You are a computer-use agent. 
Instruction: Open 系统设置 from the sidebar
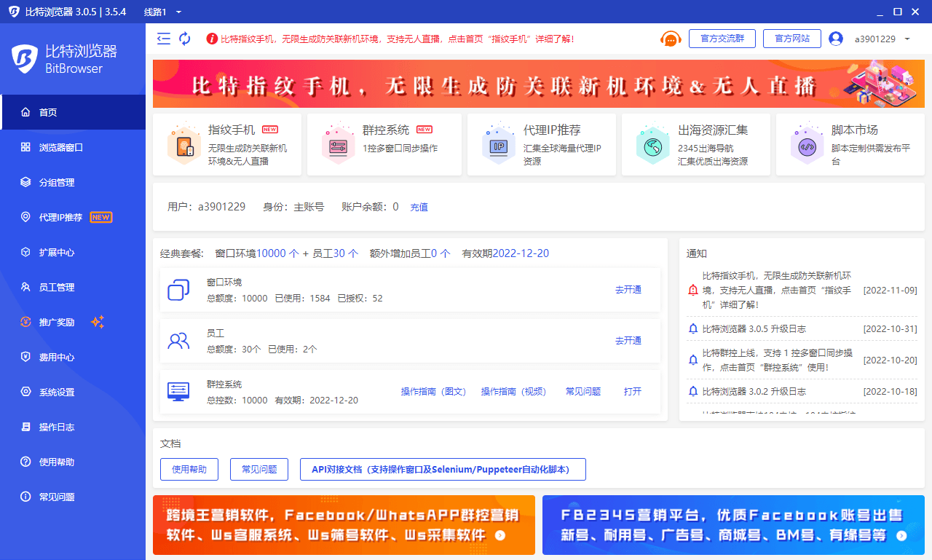57,392
